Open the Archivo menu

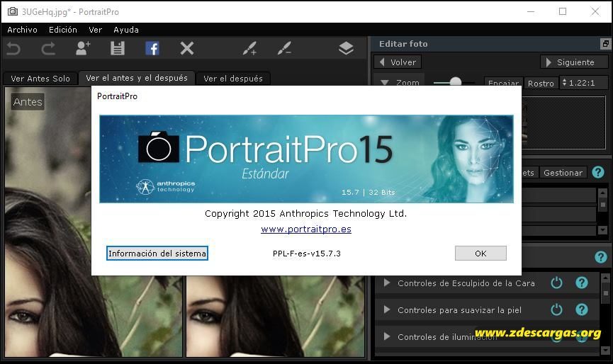[22, 30]
